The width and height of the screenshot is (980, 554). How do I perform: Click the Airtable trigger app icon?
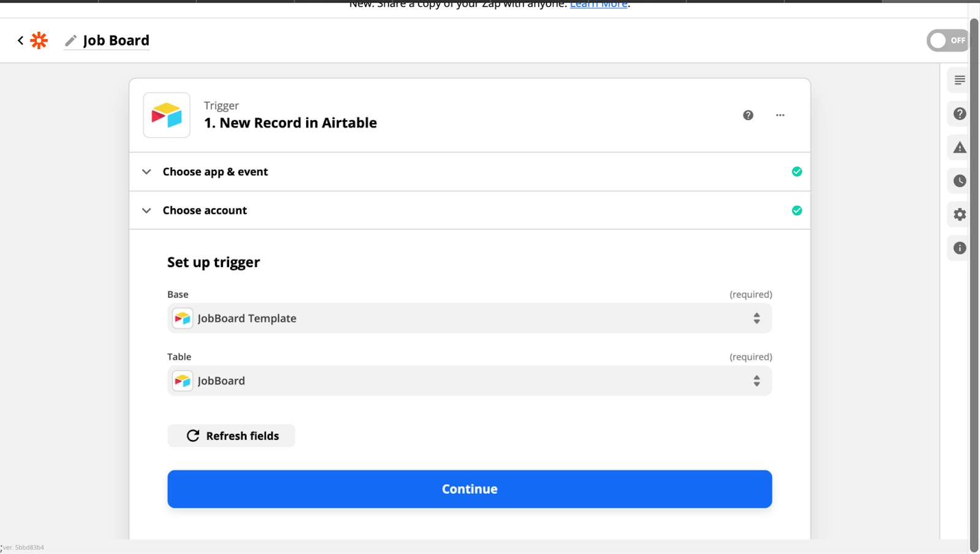pos(167,115)
